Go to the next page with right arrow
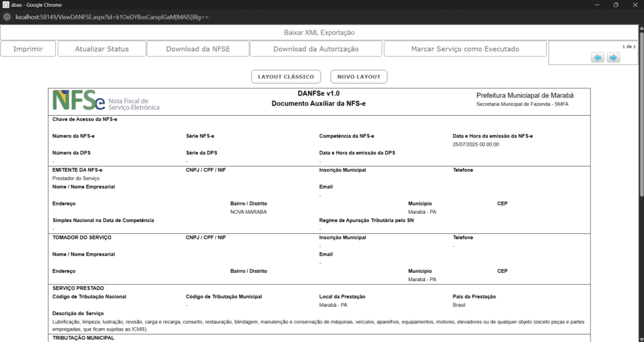The width and height of the screenshot is (644, 342). coord(613,57)
